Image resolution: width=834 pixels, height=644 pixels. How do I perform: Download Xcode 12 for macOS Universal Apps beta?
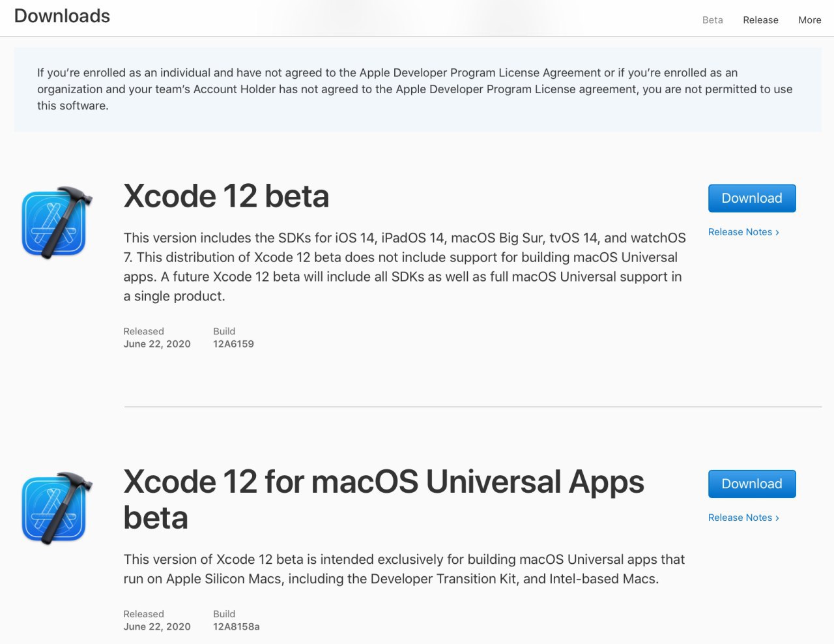pyautogui.click(x=752, y=484)
